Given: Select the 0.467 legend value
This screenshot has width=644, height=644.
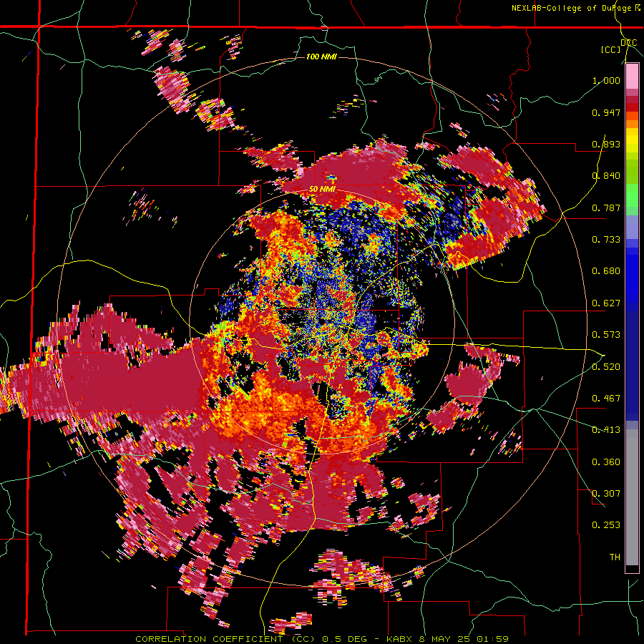Looking at the screenshot, I should click(606, 398).
